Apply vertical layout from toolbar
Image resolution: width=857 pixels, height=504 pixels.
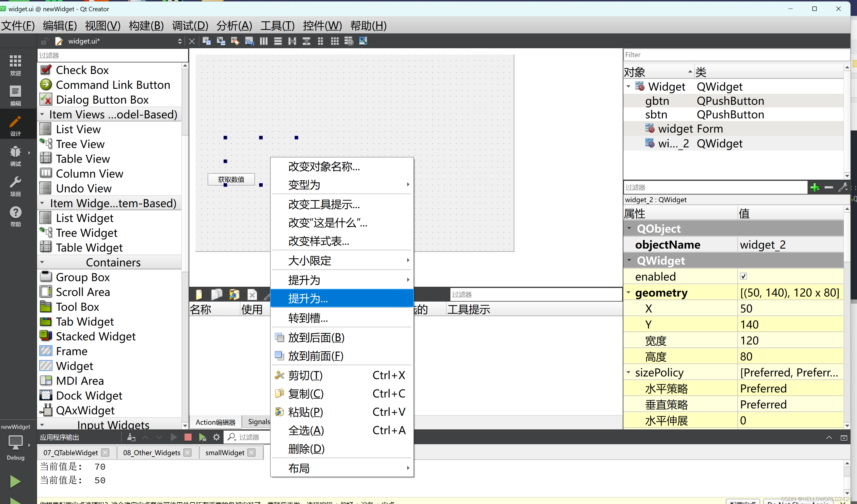click(x=278, y=41)
